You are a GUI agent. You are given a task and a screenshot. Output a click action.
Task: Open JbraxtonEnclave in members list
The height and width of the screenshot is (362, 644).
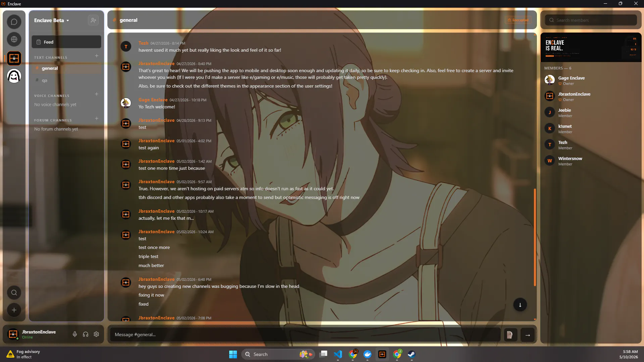591,96
